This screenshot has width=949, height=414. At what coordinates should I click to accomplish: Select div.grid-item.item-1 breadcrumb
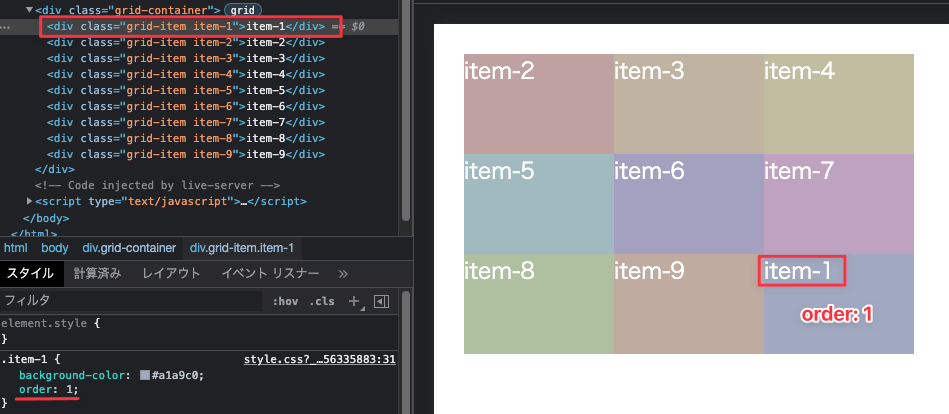point(242,248)
